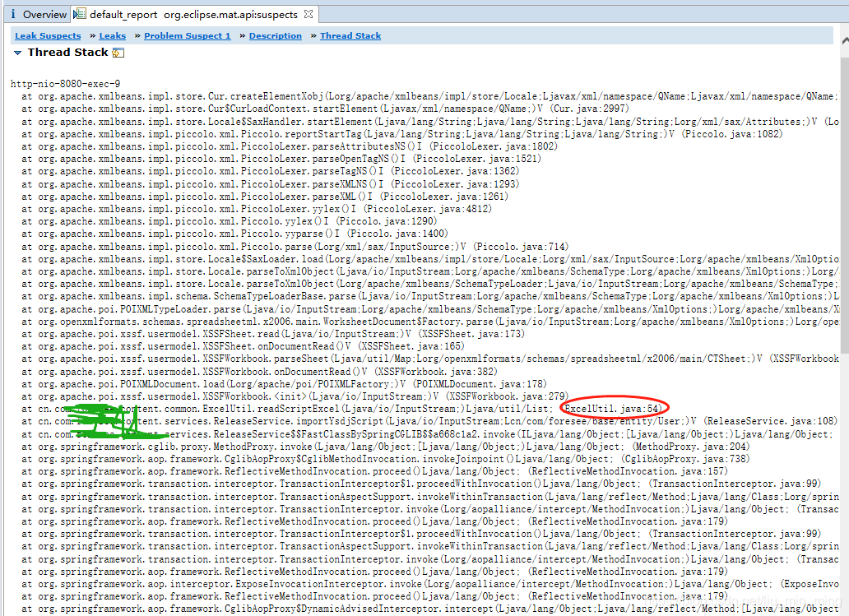The image size is (849, 616).
Task: Select the ReleaseService.importYsdjScript line
Action: [429, 422]
